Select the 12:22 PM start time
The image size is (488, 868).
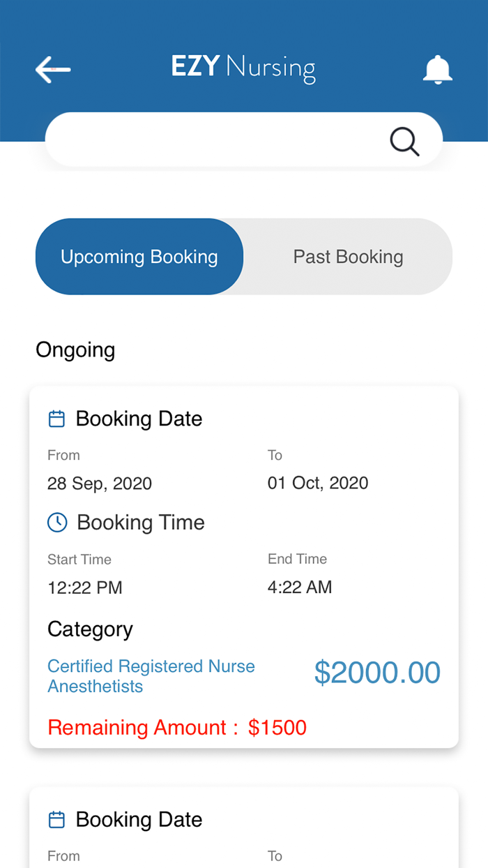(85, 588)
